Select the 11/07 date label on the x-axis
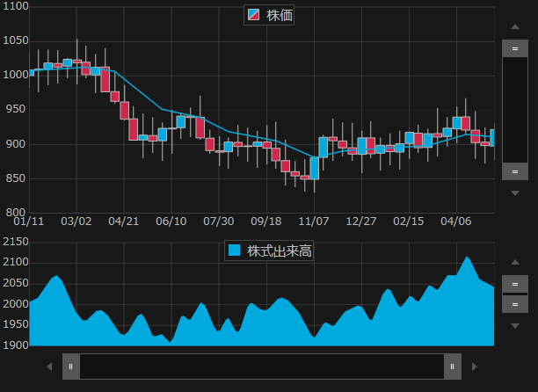This screenshot has width=538, height=392. [x=312, y=220]
